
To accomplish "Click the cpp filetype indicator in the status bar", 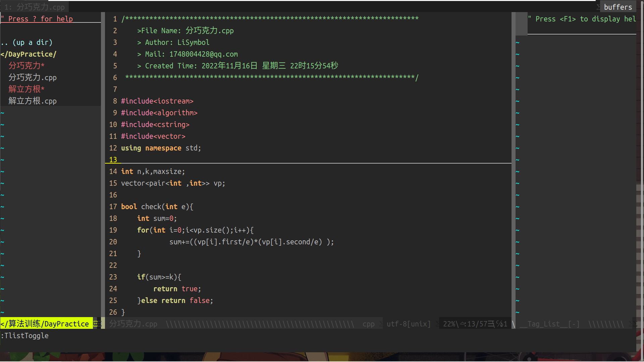I will click(368, 324).
